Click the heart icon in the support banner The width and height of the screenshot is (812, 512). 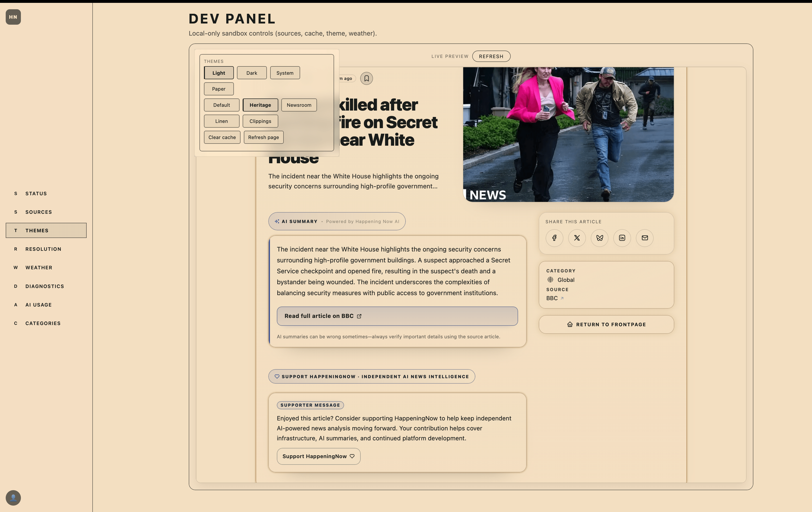coord(277,377)
